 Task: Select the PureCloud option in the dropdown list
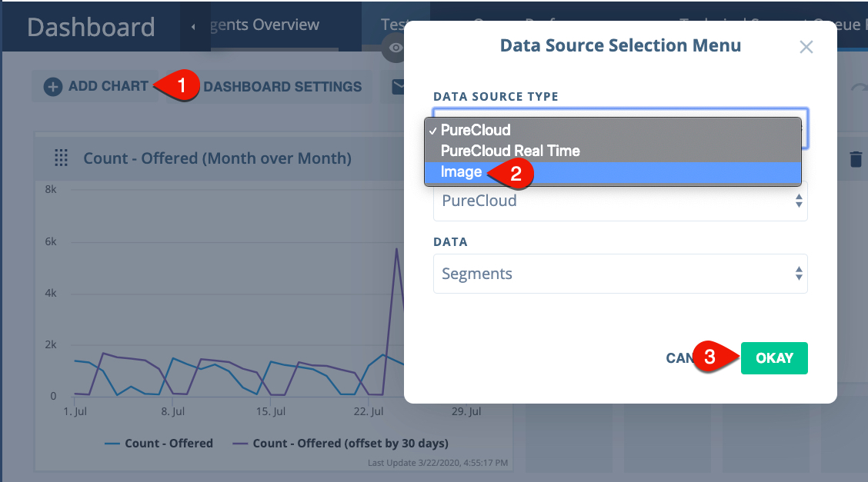click(613, 130)
